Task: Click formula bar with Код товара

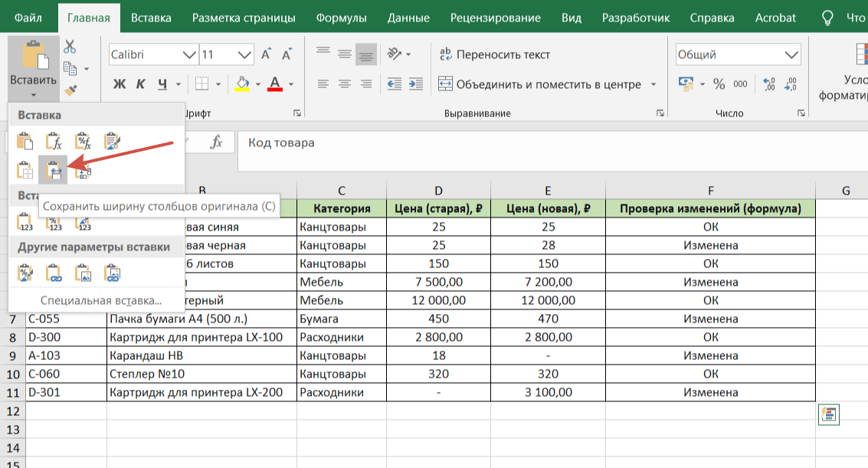Action: pyautogui.click(x=552, y=150)
